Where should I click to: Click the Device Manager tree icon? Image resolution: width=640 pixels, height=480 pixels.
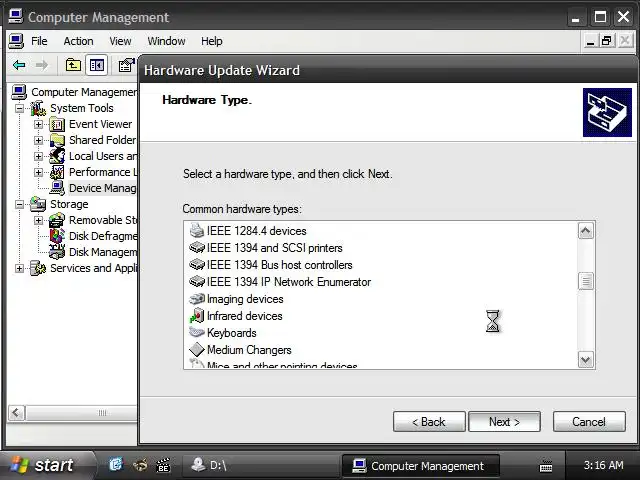pyautogui.click(x=57, y=188)
